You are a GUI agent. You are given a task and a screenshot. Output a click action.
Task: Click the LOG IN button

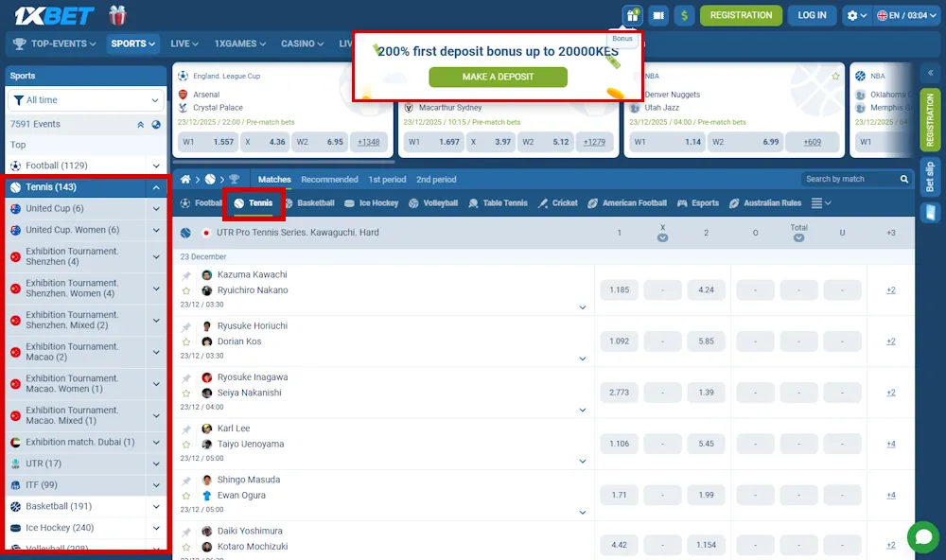tap(812, 15)
